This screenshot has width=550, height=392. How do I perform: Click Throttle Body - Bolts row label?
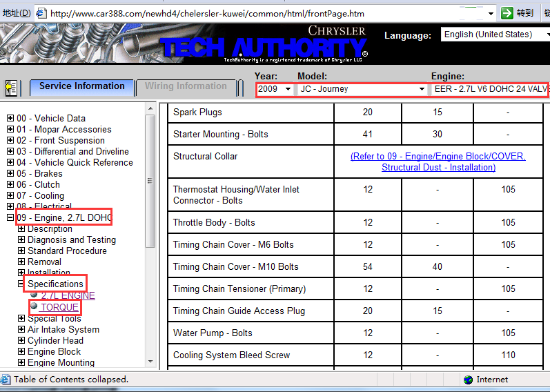click(x=214, y=223)
